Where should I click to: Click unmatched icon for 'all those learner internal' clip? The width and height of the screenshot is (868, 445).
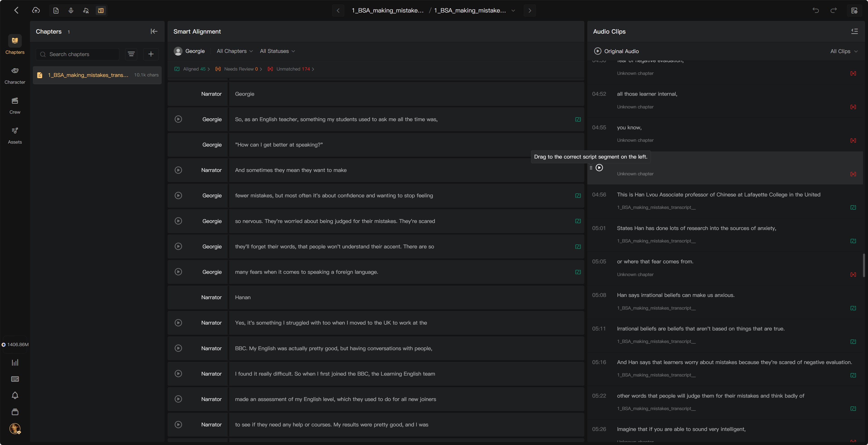(x=853, y=107)
